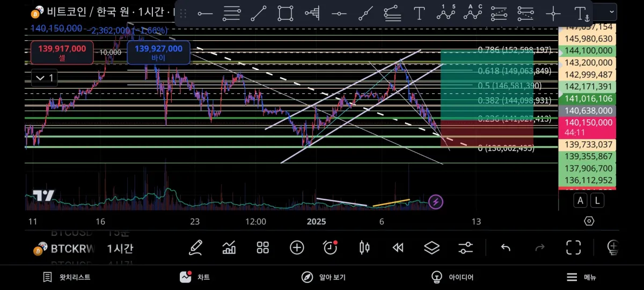Screen dimensions: 644x290
Task: Click the blue 바이 buy button
Action: click(158, 53)
